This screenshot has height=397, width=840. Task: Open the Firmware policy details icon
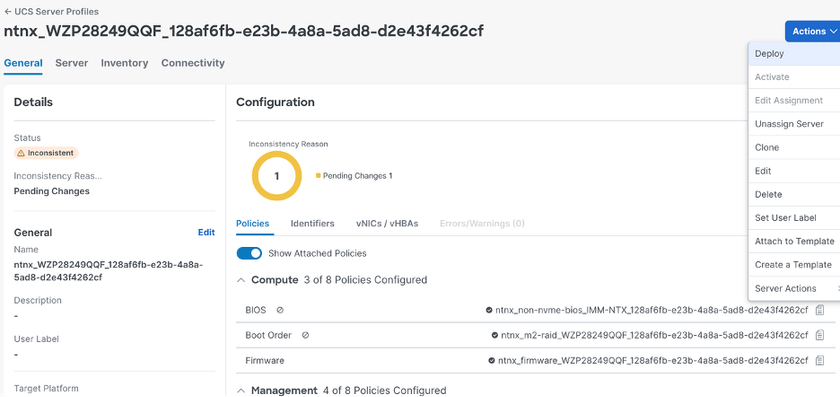click(820, 361)
